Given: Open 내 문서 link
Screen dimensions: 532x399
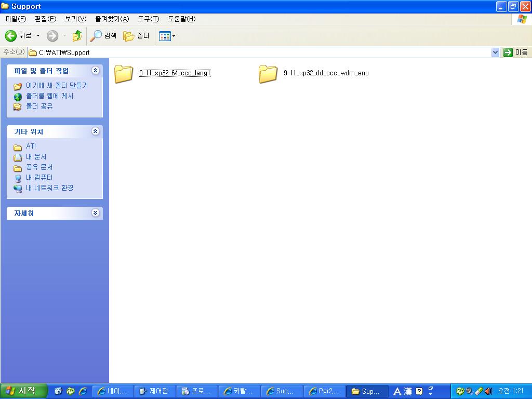Looking at the screenshot, I should (36, 157).
